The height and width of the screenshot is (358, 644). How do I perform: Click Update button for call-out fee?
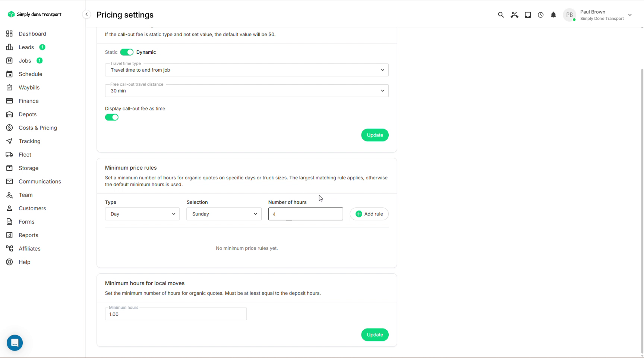pos(375,135)
